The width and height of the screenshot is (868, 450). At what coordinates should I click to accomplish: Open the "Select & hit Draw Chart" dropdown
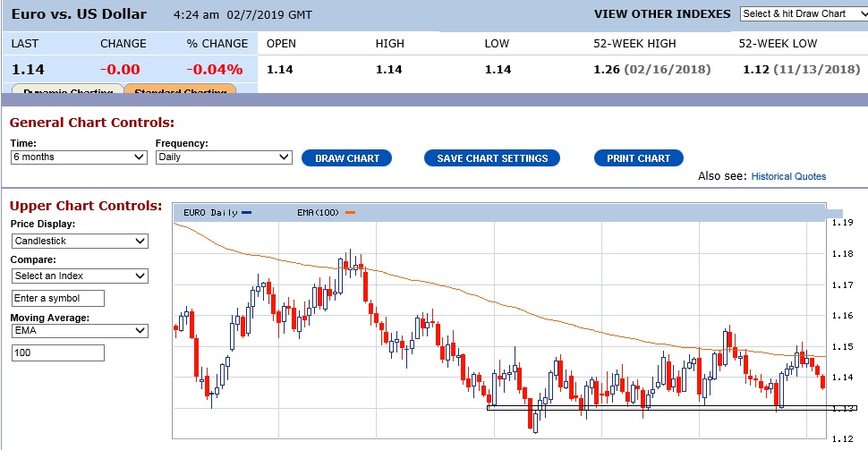pos(804,13)
